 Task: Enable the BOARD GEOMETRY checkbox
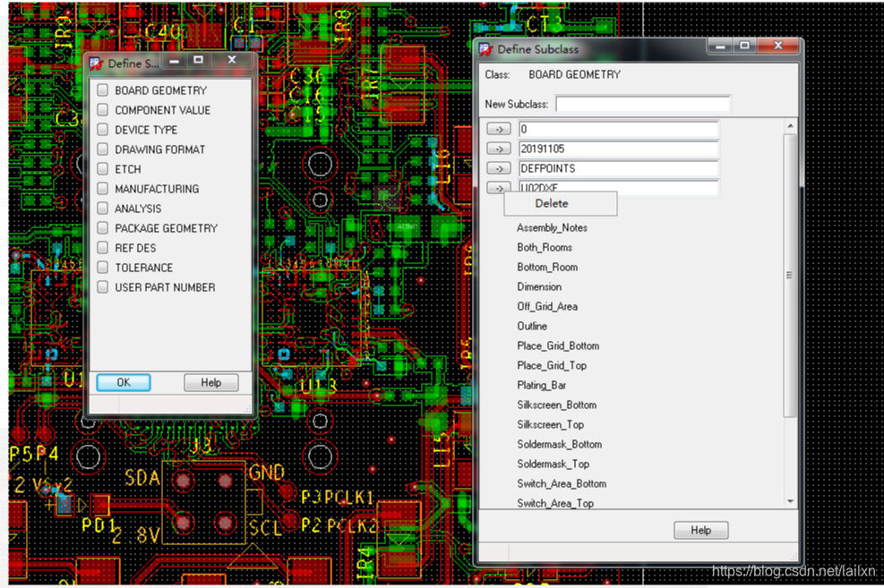[103, 90]
